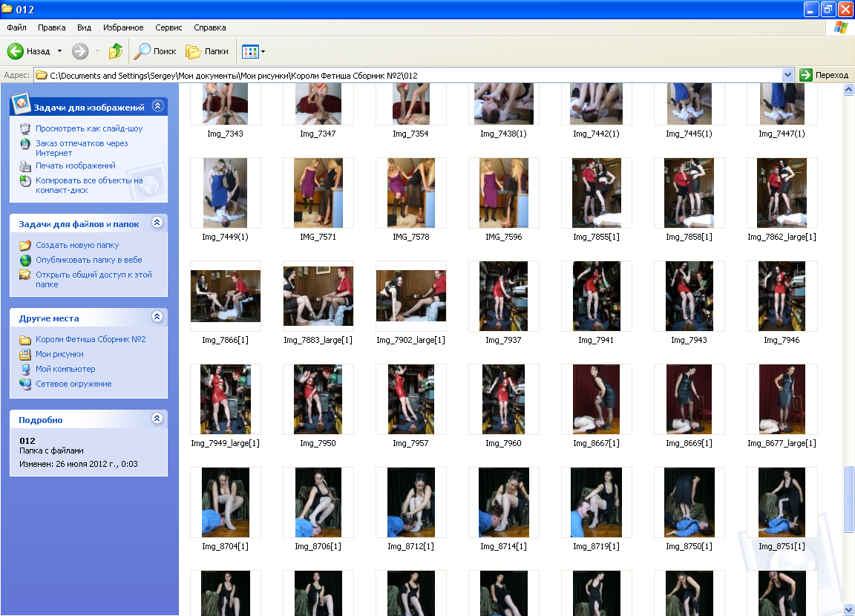Select the file name IMG_7596
855x616 pixels.
tap(503, 237)
